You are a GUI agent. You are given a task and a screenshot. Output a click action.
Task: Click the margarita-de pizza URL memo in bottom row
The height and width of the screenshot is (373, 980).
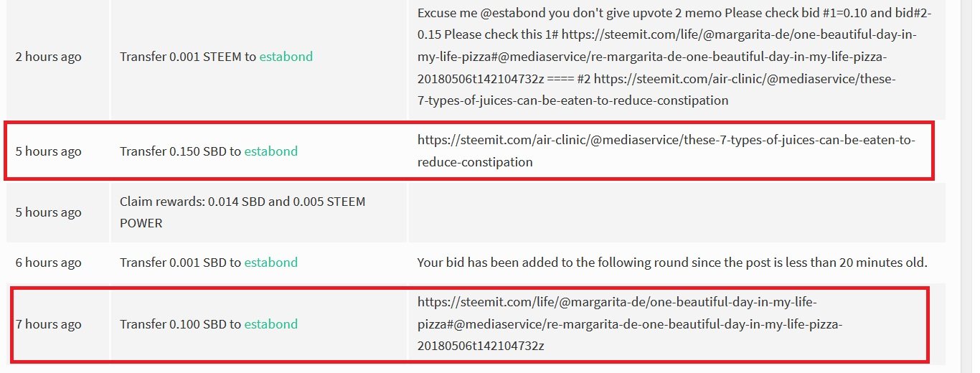click(630, 324)
